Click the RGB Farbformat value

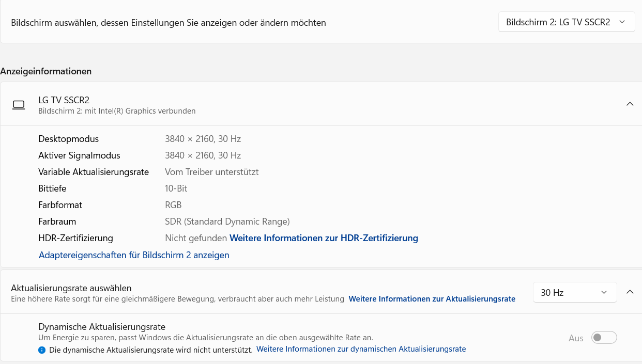(173, 205)
